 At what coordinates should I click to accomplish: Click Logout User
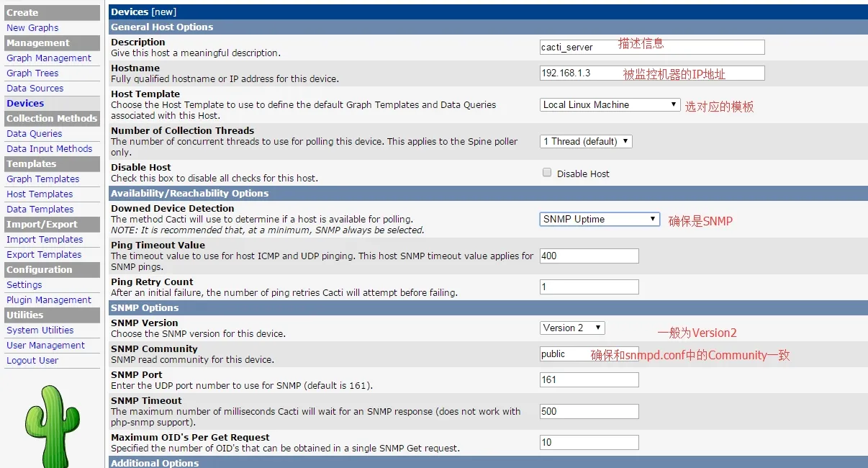(32, 360)
